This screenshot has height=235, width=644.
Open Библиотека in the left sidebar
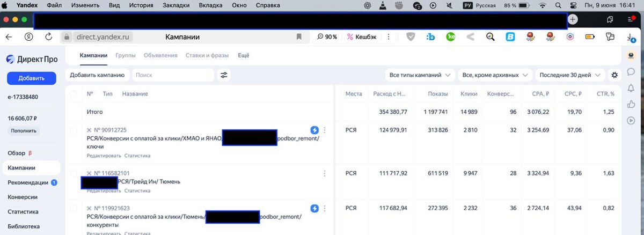[x=24, y=226]
